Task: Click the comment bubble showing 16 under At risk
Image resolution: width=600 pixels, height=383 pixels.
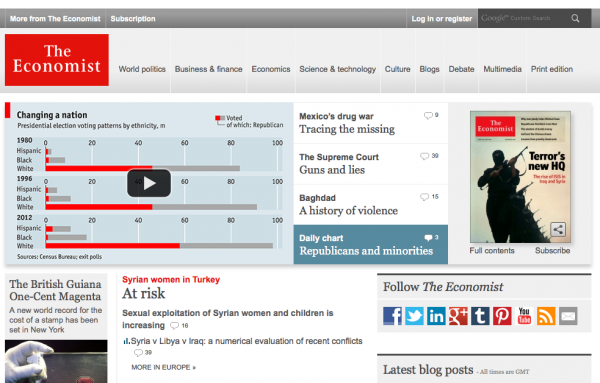Action: point(174,326)
